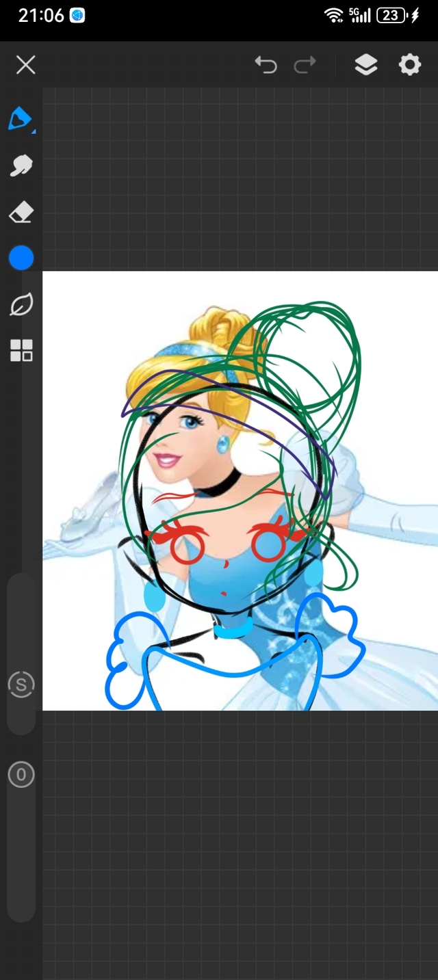Screen dimensions: 438x980
Task: Open the Layers panel
Action: coord(366,65)
